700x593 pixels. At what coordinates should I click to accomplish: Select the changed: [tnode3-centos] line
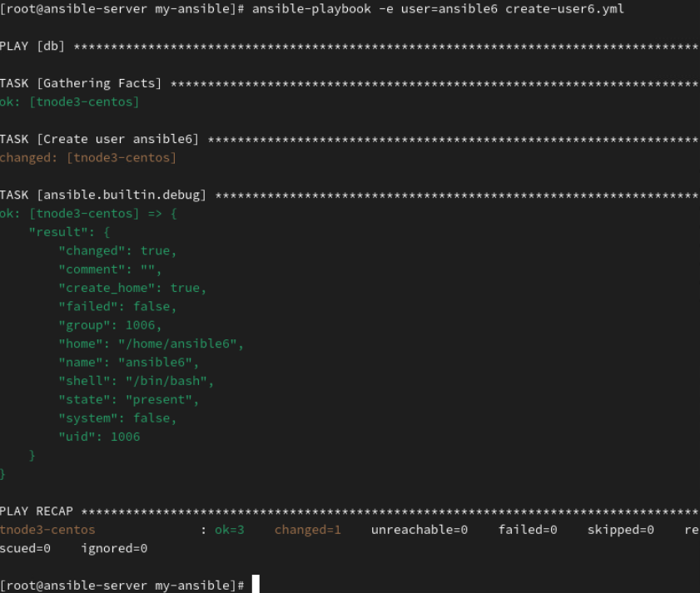point(88,158)
